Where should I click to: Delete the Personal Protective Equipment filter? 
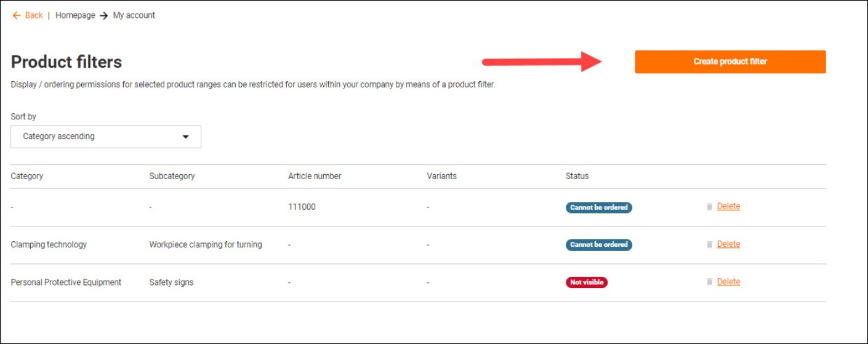pyautogui.click(x=728, y=282)
